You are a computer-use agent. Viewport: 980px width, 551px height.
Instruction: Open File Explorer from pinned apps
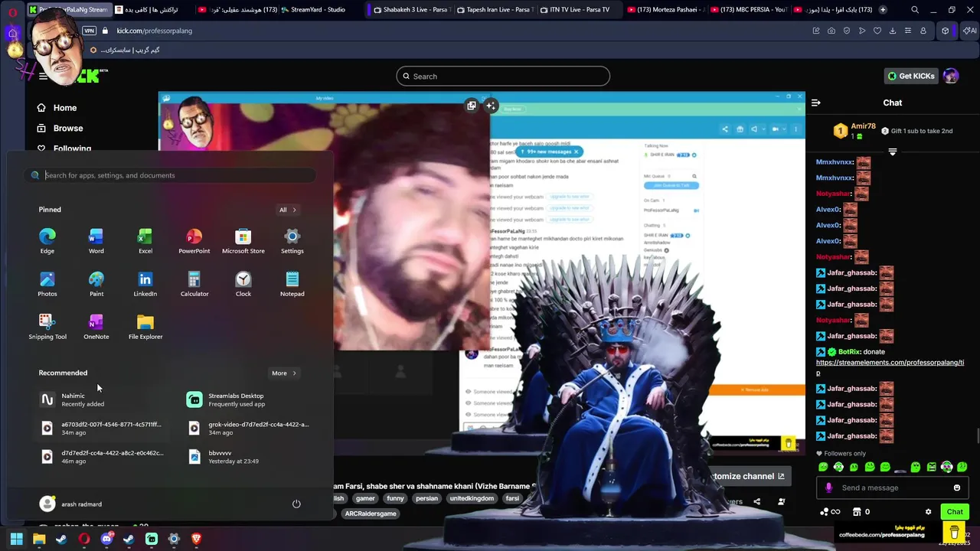tap(145, 326)
